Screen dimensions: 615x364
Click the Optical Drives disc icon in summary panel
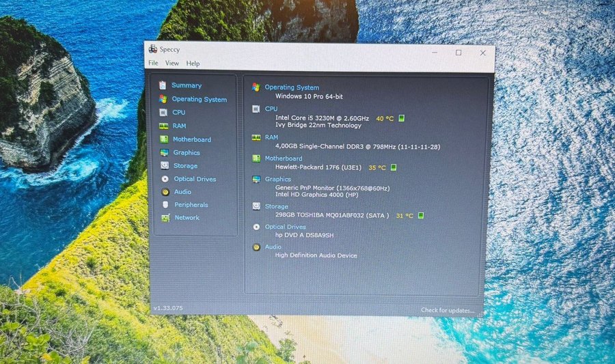click(x=256, y=227)
